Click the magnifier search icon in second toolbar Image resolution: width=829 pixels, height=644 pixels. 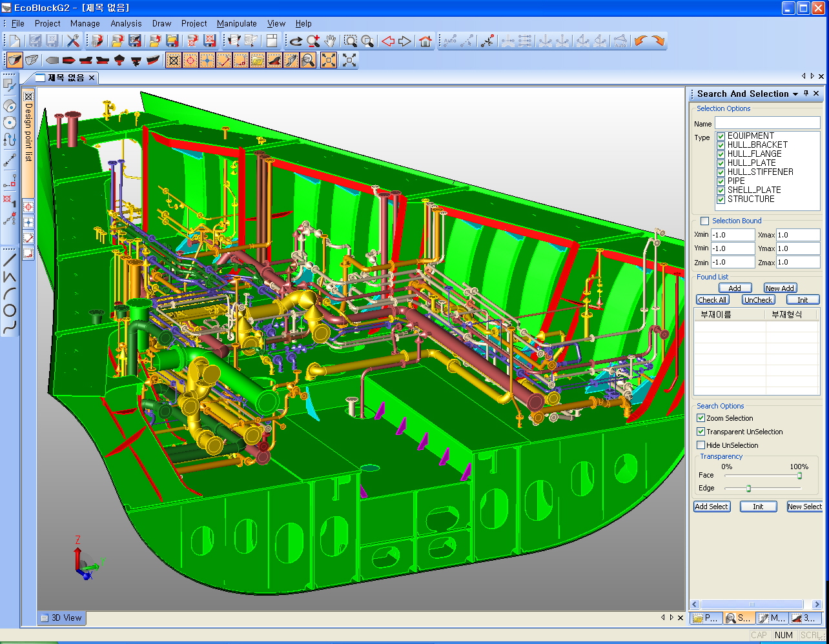coord(309,60)
